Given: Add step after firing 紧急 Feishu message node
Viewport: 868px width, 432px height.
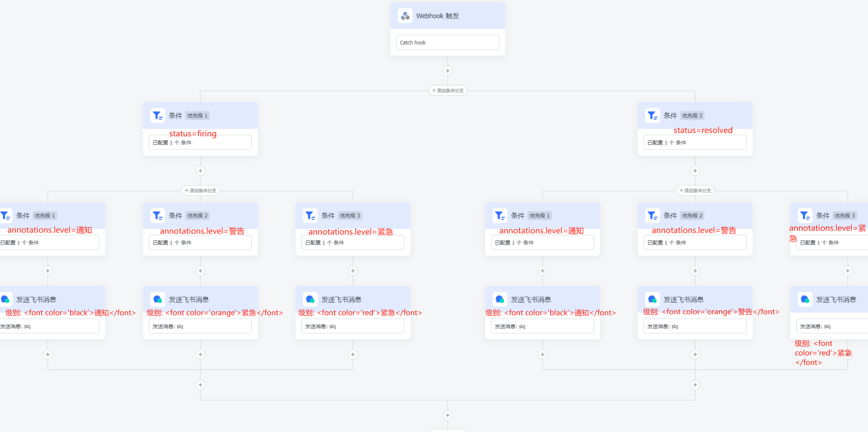Looking at the screenshot, I should 353,355.
